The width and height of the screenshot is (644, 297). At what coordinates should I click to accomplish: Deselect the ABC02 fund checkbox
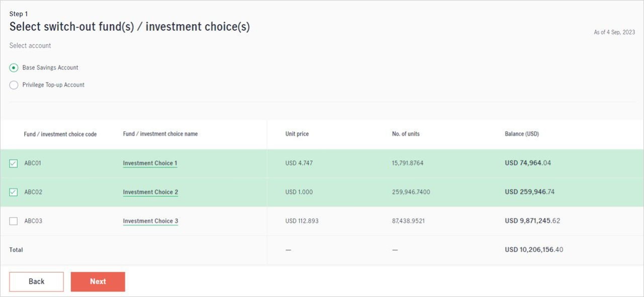pos(14,192)
